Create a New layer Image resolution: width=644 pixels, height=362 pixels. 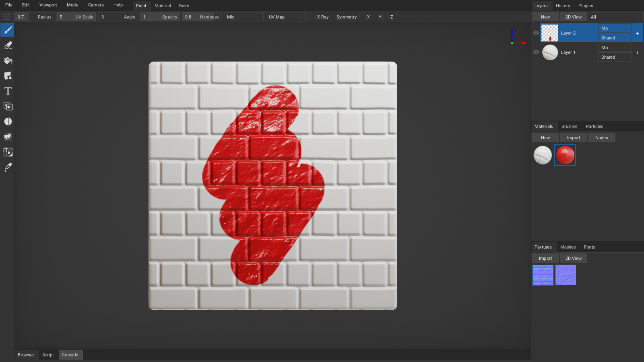545,17
